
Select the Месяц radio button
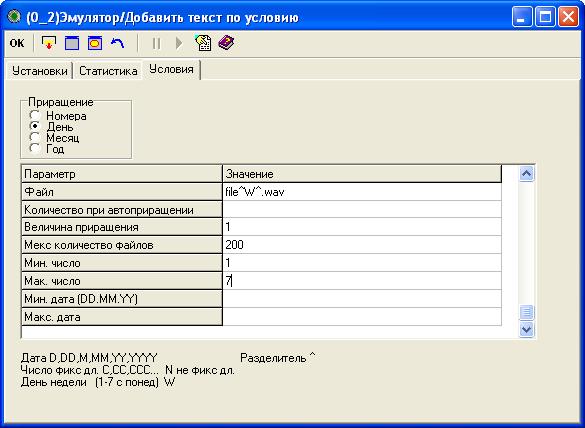[x=35, y=137]
